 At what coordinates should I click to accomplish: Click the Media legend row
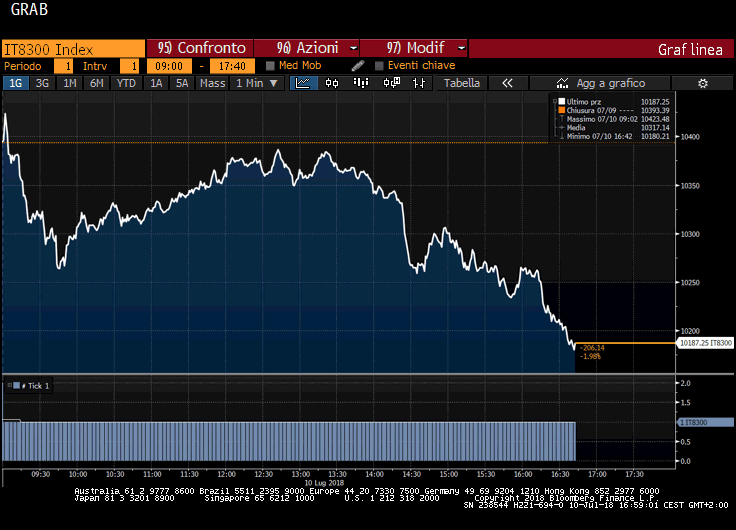[613, 128]
